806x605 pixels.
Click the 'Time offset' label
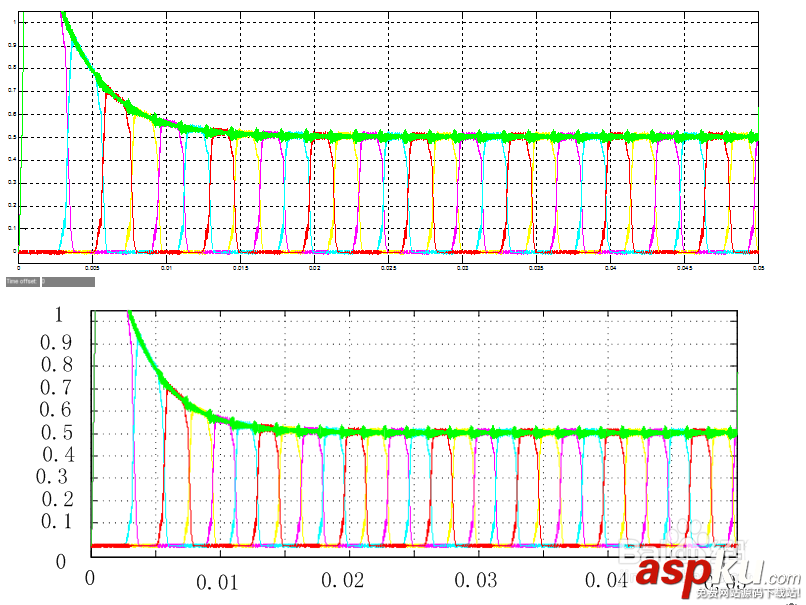click(x=22, y=282)
